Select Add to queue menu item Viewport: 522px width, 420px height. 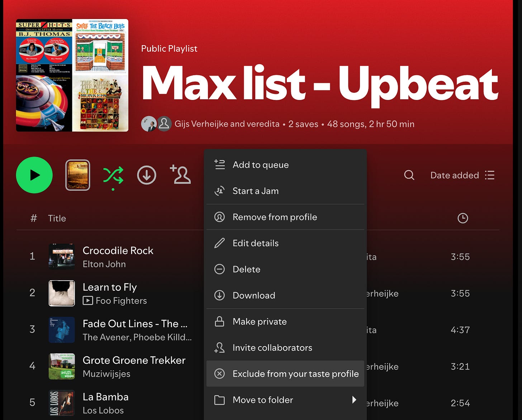[x=285, y=165]
